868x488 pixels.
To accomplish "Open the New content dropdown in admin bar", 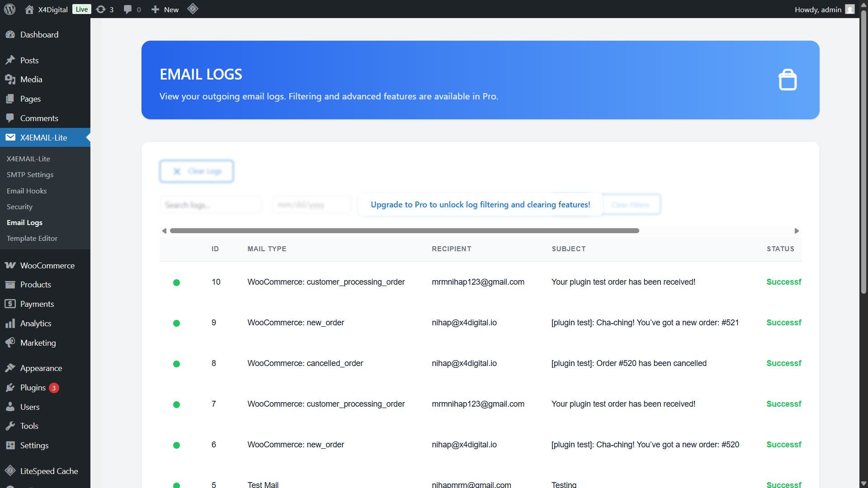I will (165, 9).
